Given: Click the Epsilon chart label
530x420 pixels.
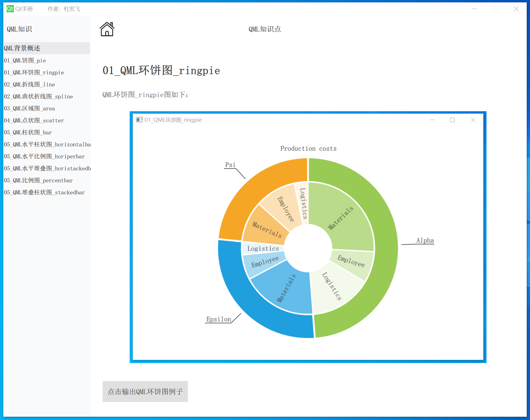Looking at the screenshot, I should (x=219, y=319).
